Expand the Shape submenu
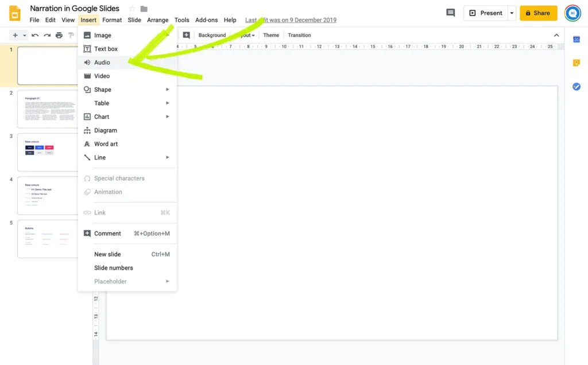The width and height of the screenshot is (588, 365). pyautogui.click(x=127, y=90)
